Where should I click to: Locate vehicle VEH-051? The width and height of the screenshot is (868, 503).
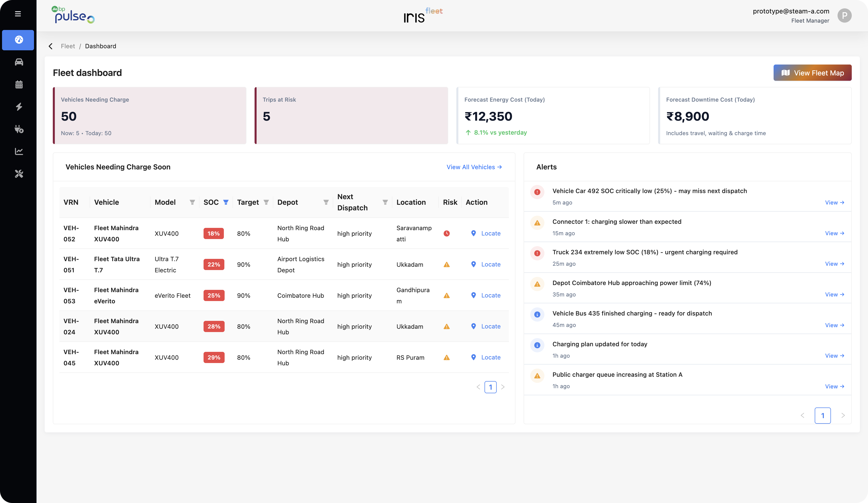486,264
